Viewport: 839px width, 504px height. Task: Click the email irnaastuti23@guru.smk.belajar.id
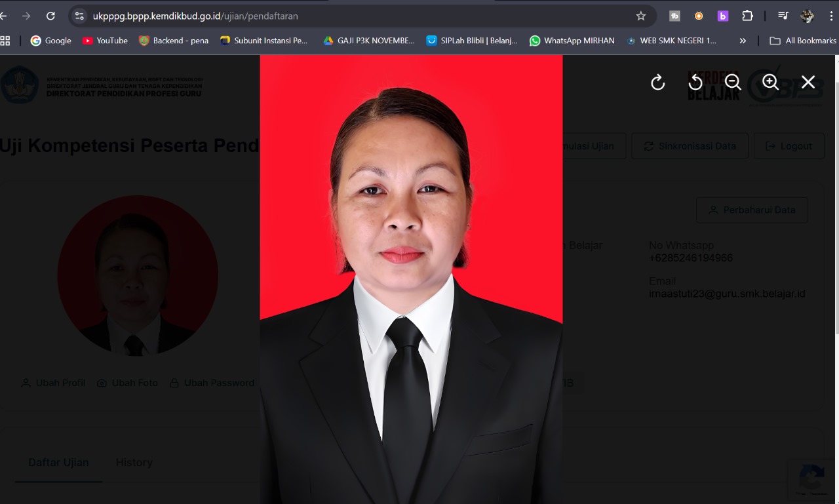[x=727, y=294]
